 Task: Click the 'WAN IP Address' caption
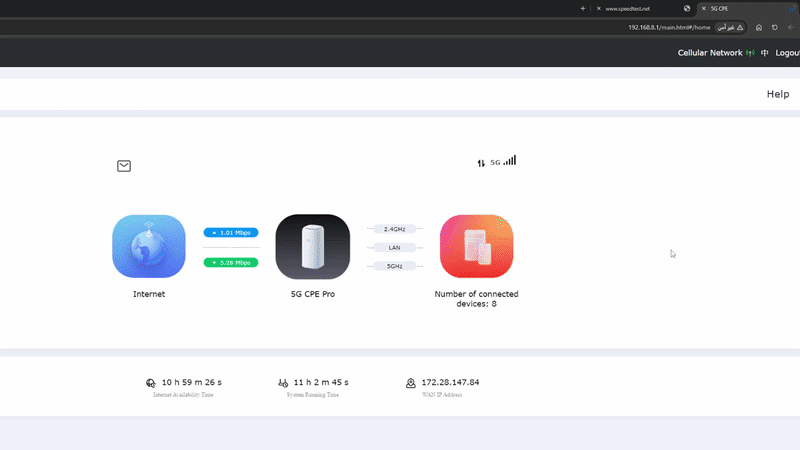coord(442,395)
